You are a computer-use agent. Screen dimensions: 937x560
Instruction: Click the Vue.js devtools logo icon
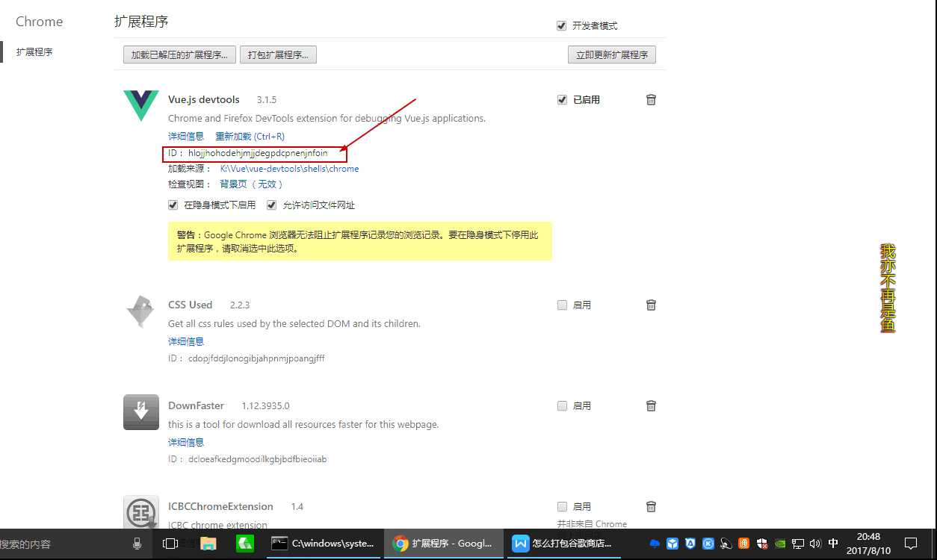tap(141, 106)
